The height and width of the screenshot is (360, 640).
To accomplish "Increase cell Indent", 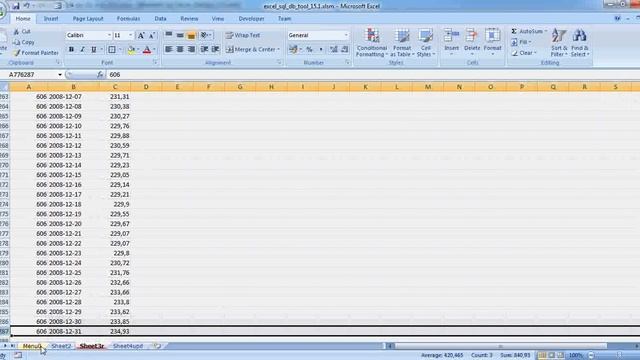I will pyautogui.click(x=216, y=49).
